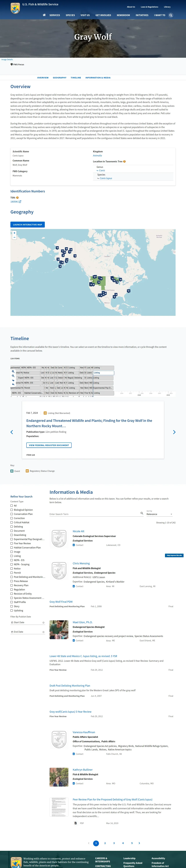
Task: Click View Federal Register Document button
Action: (49, 445)
